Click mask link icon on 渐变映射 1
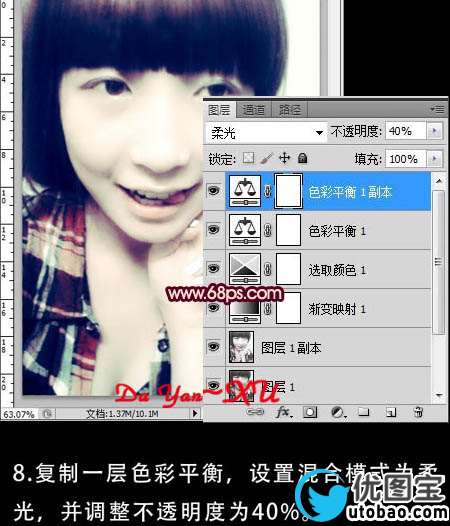The image size is (450, 526). point(268,309)
